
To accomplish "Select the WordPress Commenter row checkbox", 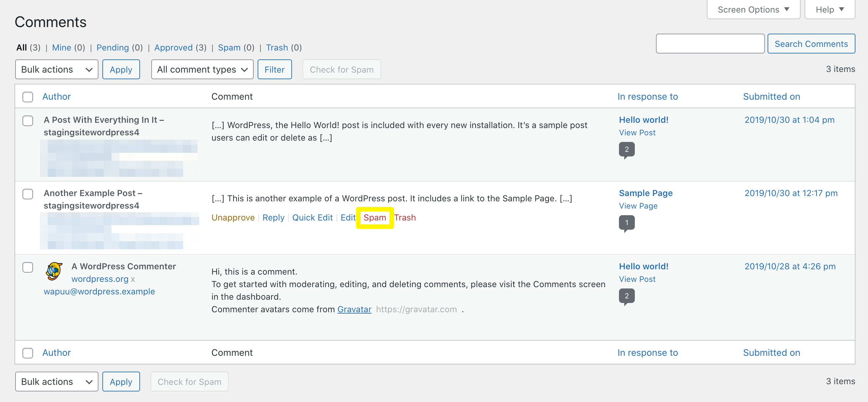I will [x=28, y=267].
